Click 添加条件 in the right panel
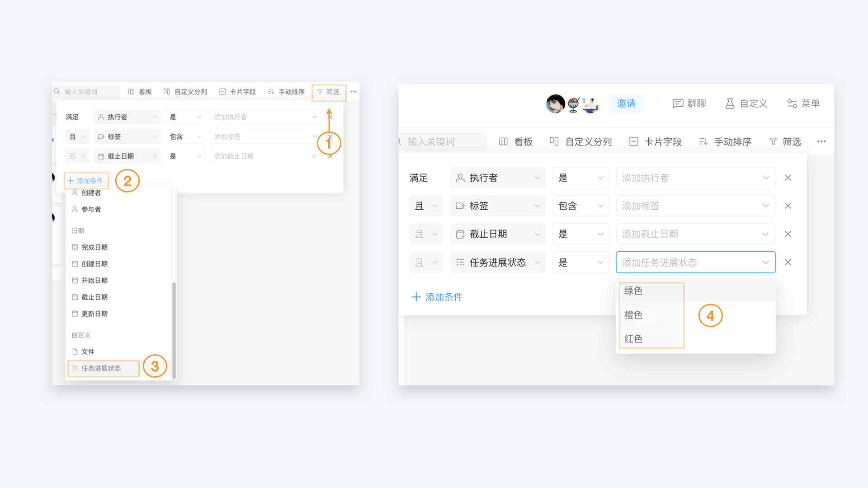This screenshot has width=868, height=488. pos(437,297)
